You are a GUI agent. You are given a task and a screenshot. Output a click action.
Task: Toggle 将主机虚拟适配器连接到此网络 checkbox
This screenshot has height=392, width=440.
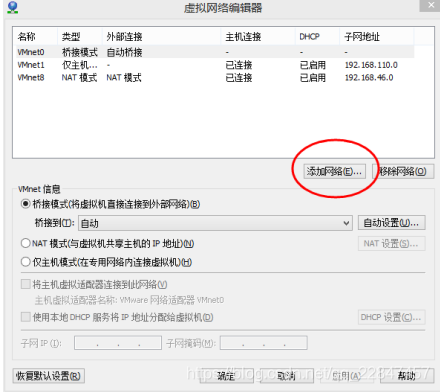pos(26,284)
